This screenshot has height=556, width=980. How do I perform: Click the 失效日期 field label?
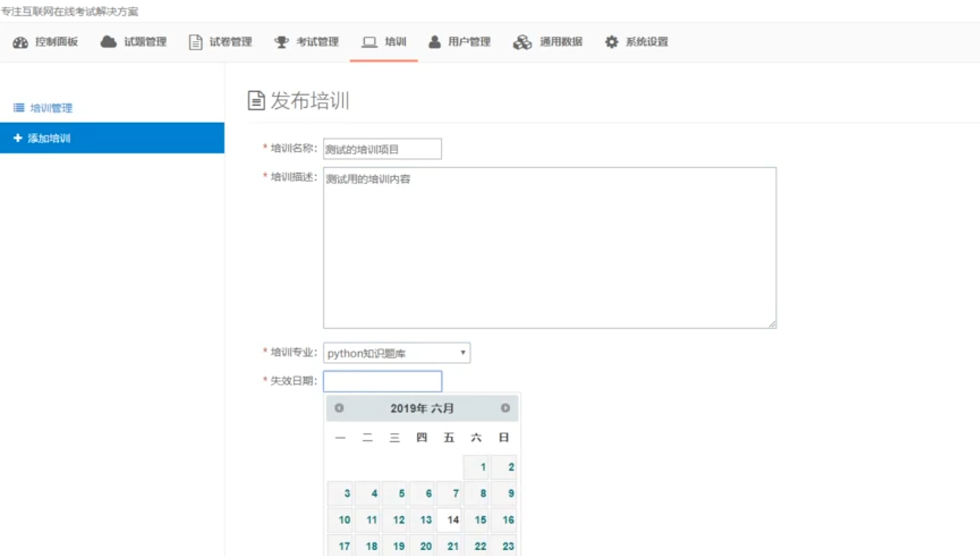pyautogui.click(x=294, y=381)
